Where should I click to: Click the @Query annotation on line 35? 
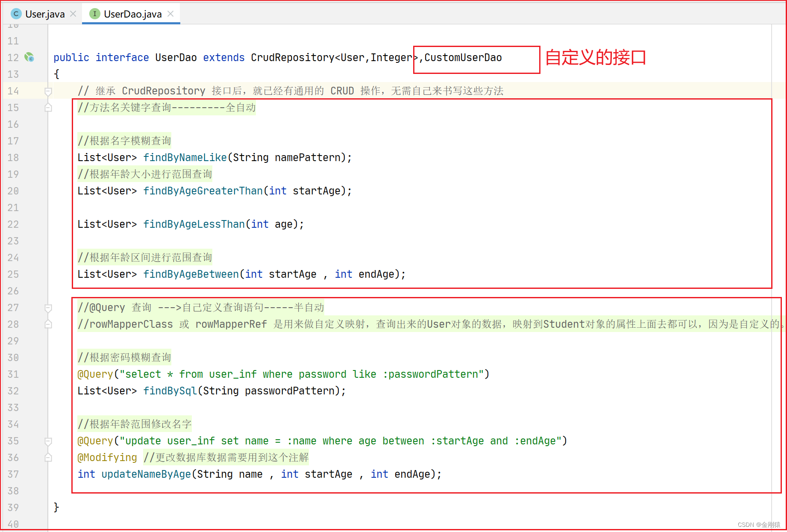point(95,441)
